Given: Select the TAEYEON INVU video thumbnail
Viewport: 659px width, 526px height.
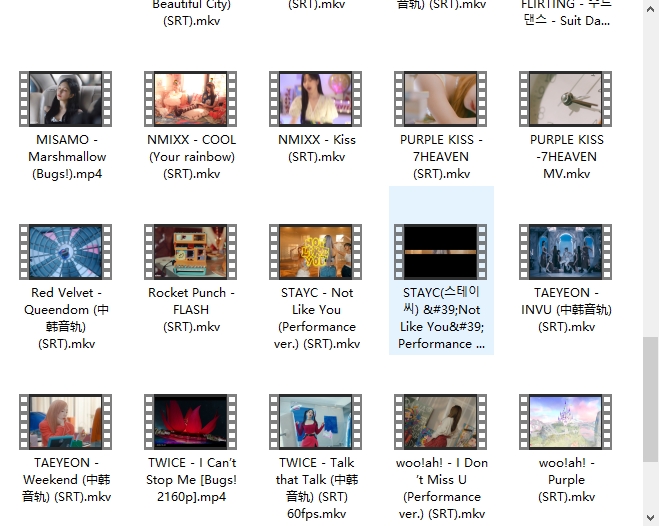Looking at the screenshot, I should pyautogui.click(x=566, y=252).
